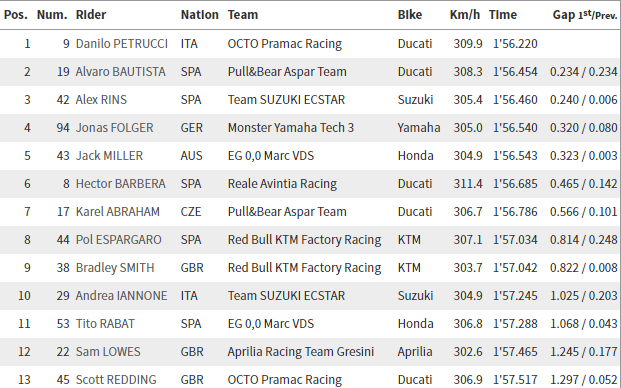The image size is (621, 388).
Task: Click the Team column header
Action: click(x=243, y=15)
